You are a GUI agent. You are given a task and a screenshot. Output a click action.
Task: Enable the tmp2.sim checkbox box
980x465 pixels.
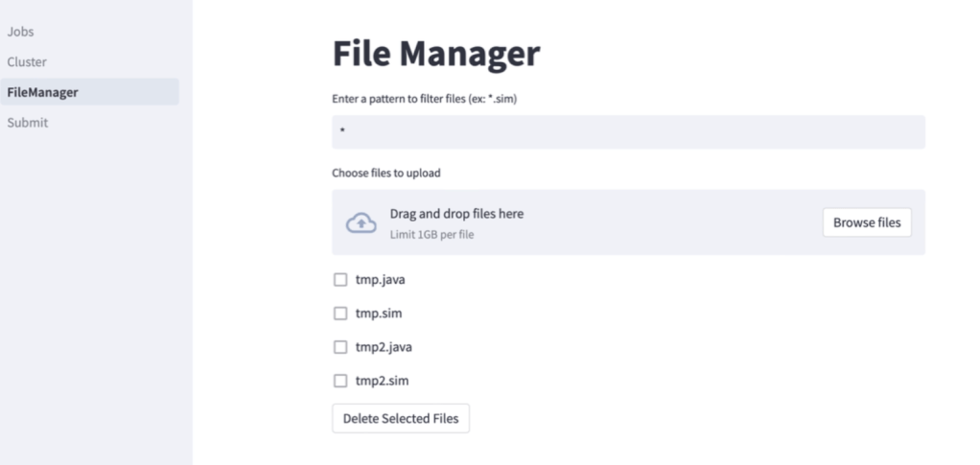click(339, 381)
